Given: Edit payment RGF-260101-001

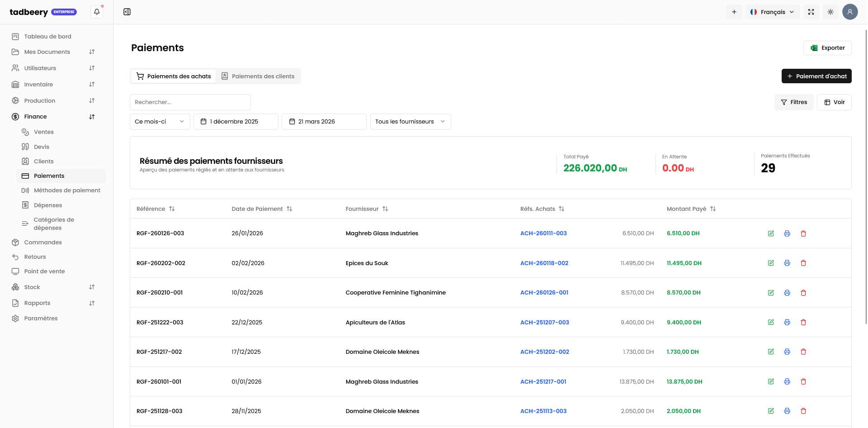Looking at the screenshot, I should tap(771, 381).
